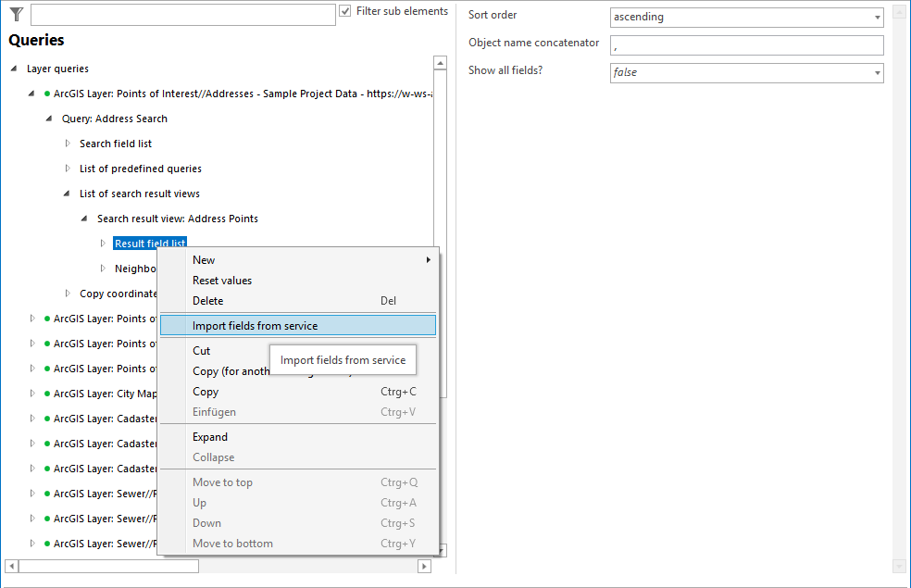Image resolution: width=911 pixels, height=588 pixels.
Task: Expand the List of predefined queries node
Action: (x=66, y=169)
